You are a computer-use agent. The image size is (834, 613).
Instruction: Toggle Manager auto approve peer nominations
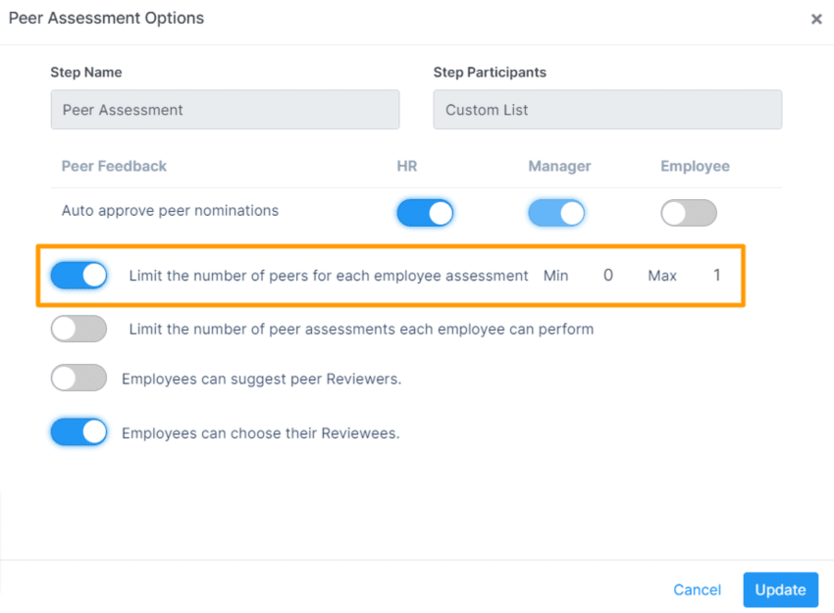556,213
